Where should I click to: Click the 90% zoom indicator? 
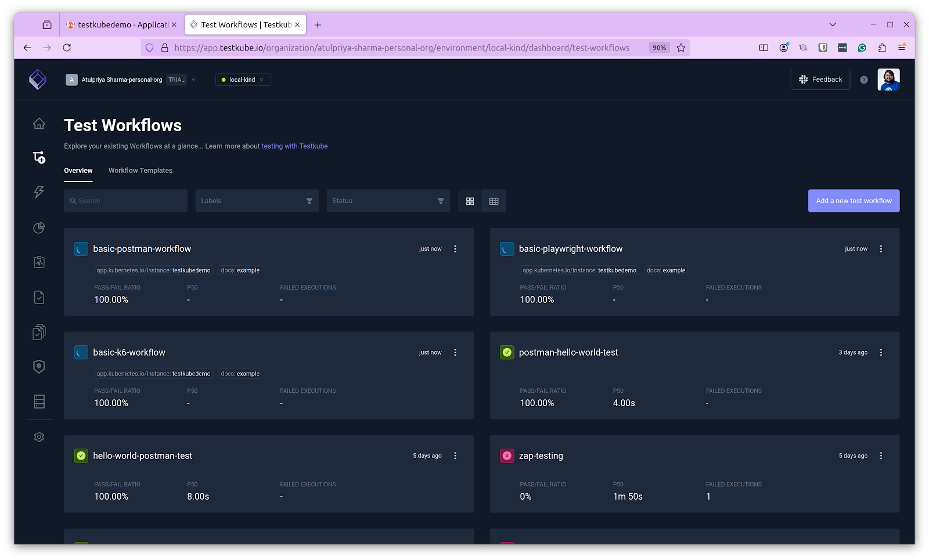pos(659,48)
